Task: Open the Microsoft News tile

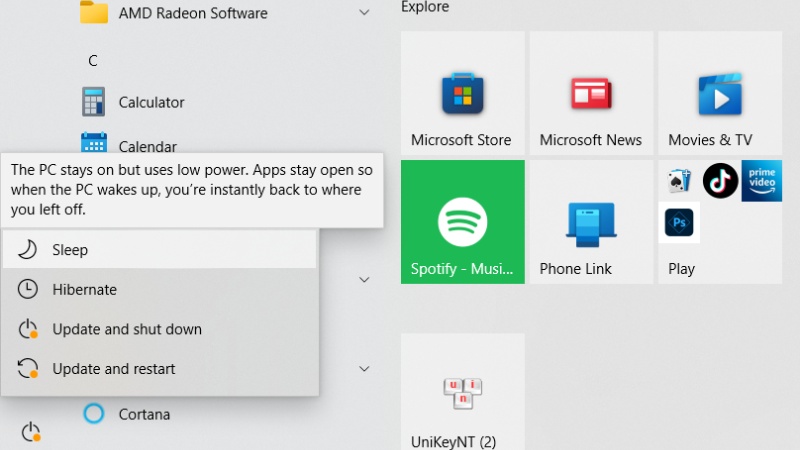Action: point(591,93)
